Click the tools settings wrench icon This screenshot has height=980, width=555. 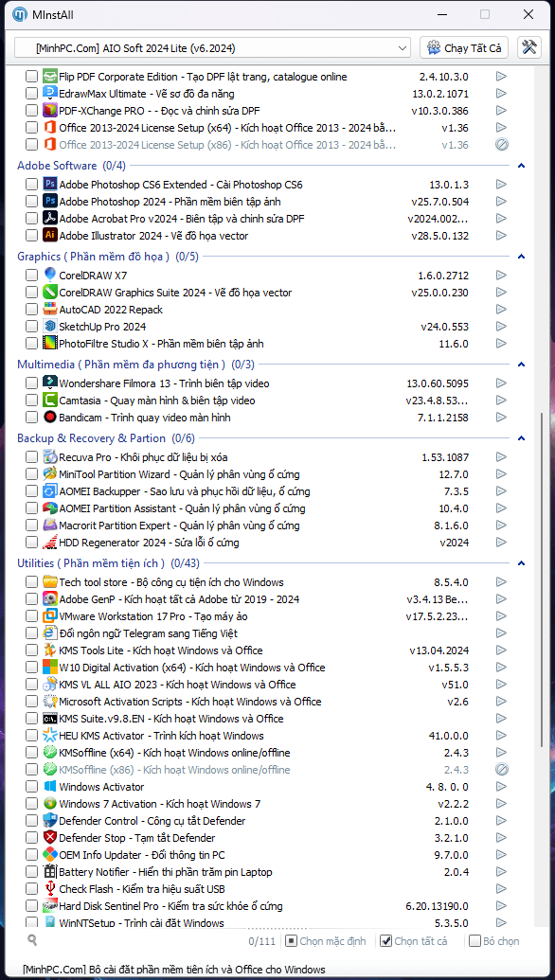[x=529, y=47]
